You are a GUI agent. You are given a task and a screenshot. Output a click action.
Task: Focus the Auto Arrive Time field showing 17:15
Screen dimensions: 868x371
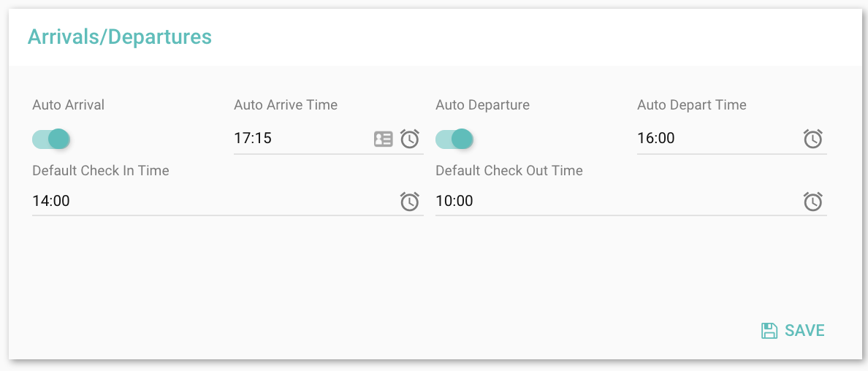[x=300, y=138]
